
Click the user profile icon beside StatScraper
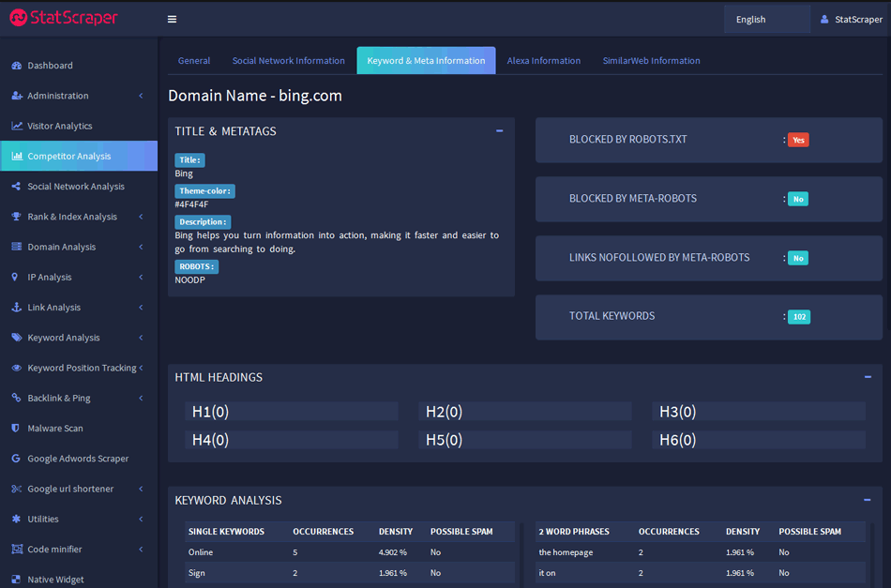824,20
